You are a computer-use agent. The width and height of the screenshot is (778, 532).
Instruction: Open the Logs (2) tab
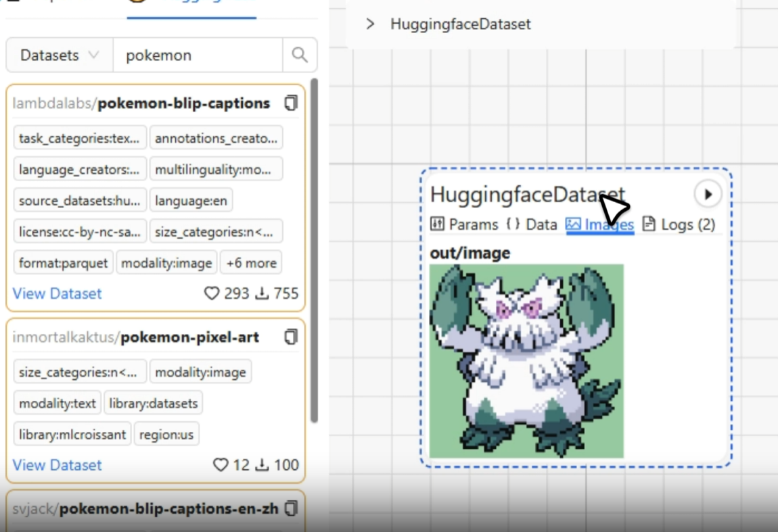click(679, 224)
